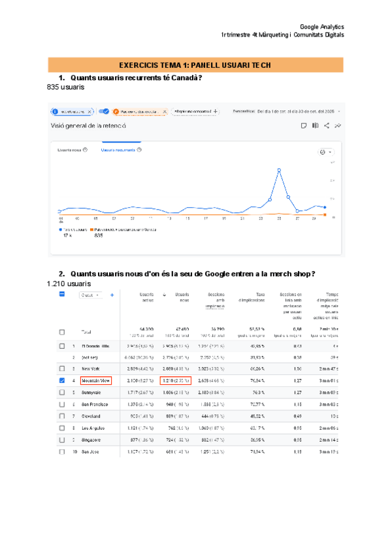Open the insights trend icon
Screen dimensions: 392x554
pyautogui.click(x=335, y=125)
